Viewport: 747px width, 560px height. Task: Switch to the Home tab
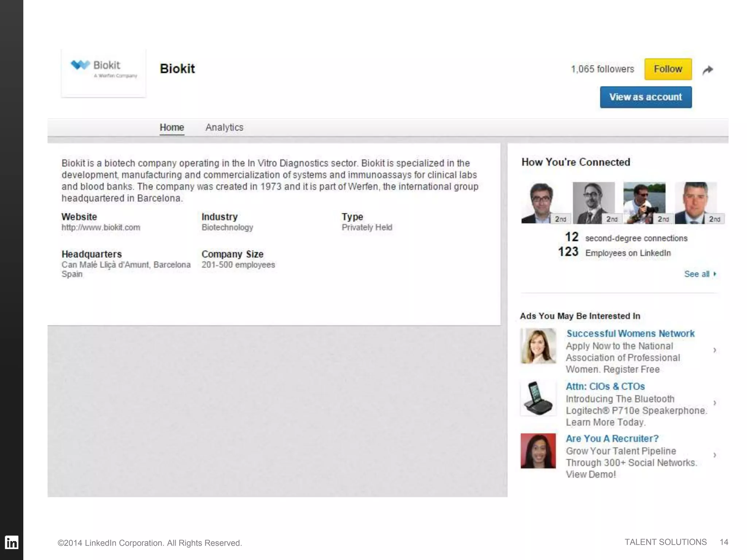coord(172,128)
